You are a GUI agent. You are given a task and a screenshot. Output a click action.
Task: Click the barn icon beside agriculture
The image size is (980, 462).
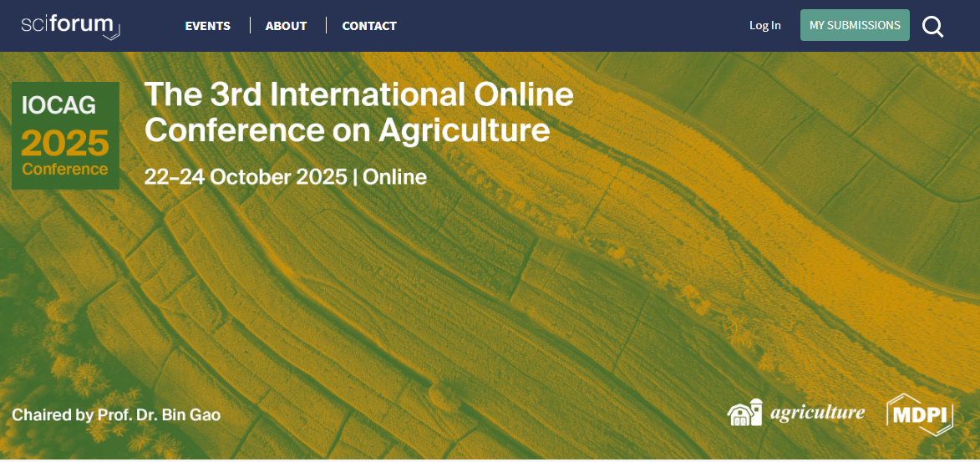(x=744, y=413)
